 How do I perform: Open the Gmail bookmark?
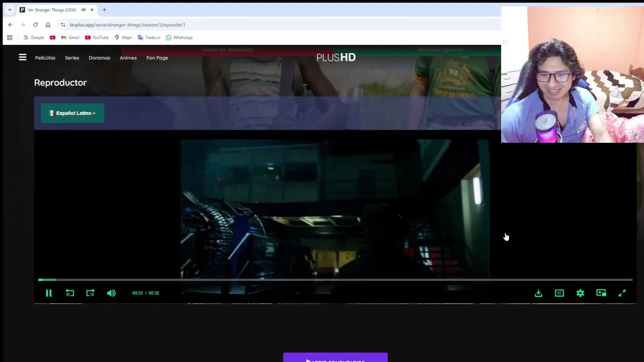70,38
